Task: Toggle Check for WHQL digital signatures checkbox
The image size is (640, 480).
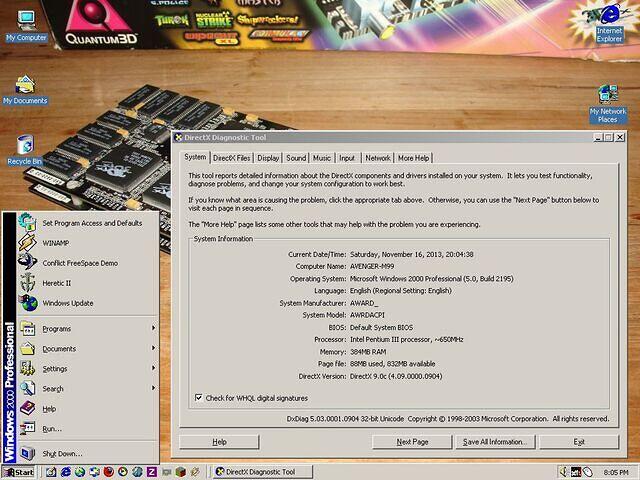Action: (198, 397)
